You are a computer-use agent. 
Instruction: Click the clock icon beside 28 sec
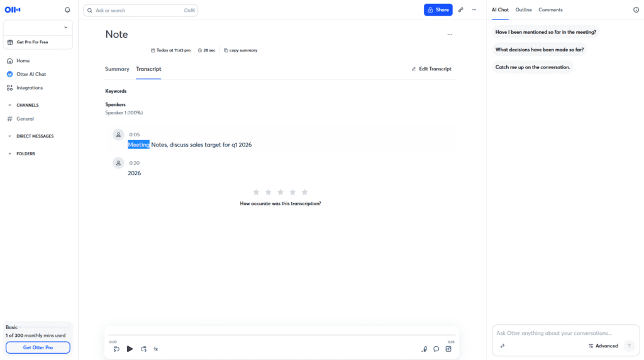pyautogui.click(x=200, y=50)
